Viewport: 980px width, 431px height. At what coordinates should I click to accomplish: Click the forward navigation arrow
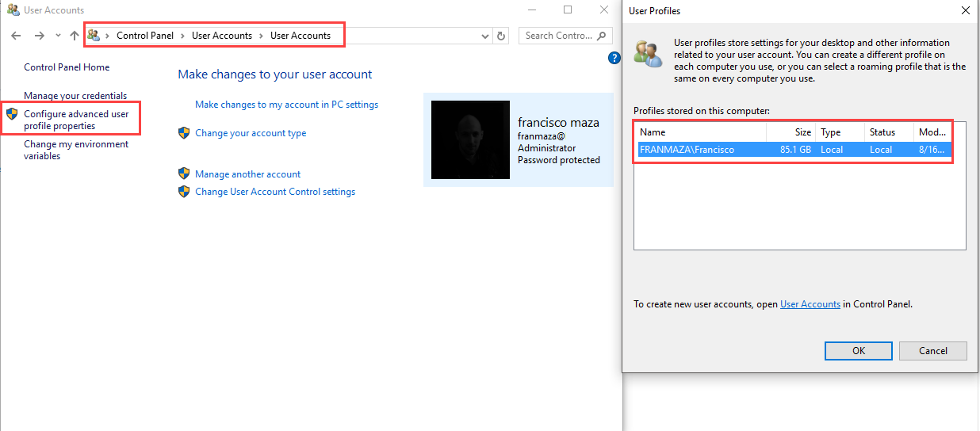pyautogui.click(x=39, y=36)
